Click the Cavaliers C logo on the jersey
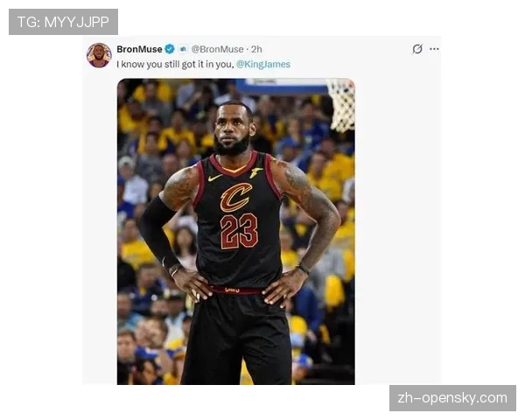525x420 pixels. pos(235,197)
